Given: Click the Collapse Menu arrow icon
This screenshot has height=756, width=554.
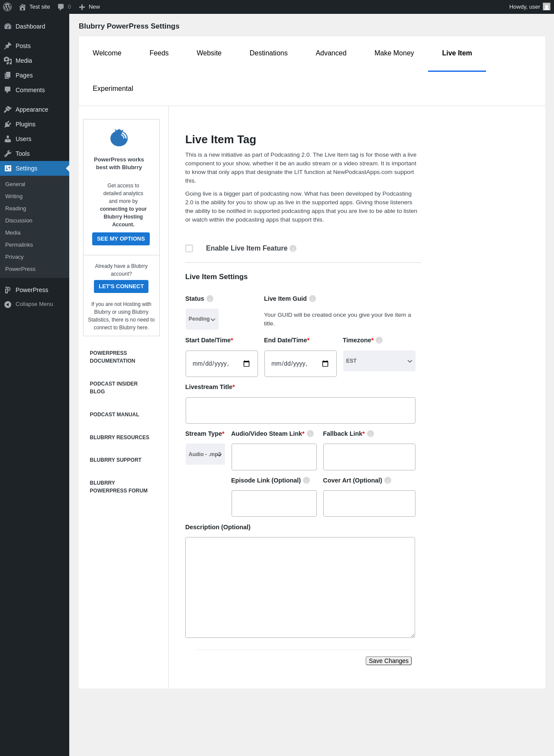Looking at the screenshot, I should [8, 305].
